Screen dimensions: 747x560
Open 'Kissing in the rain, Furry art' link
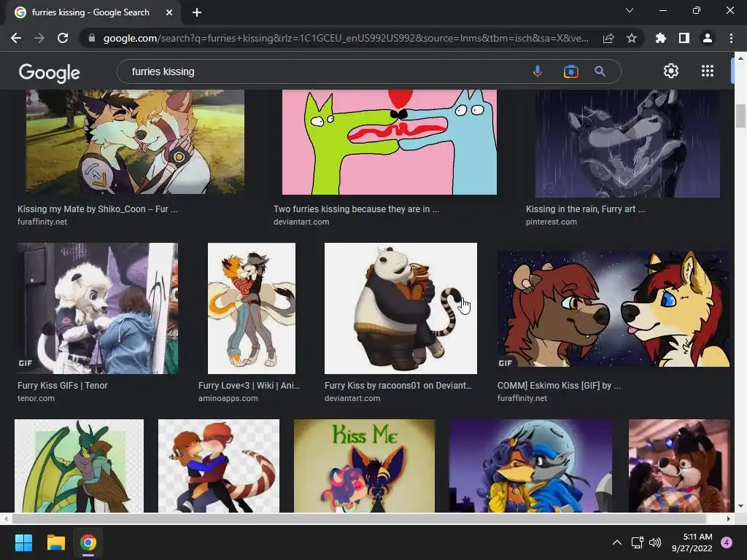point(586,209)
